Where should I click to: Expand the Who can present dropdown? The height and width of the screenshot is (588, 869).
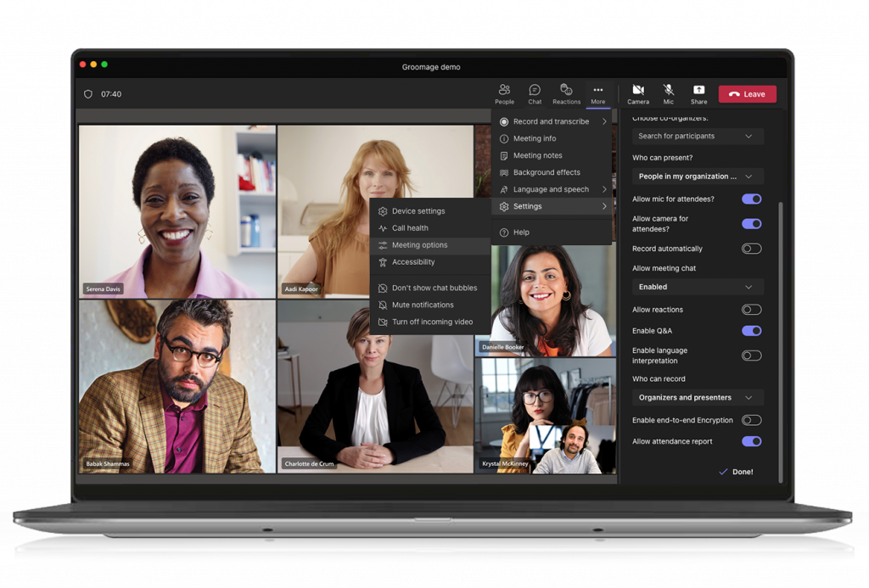[x=697, y=176]
